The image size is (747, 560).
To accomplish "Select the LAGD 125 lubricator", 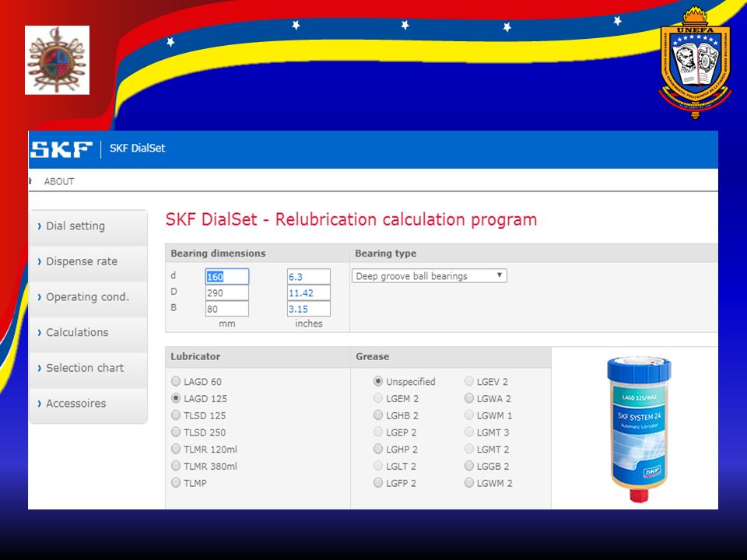I will 176,398.
